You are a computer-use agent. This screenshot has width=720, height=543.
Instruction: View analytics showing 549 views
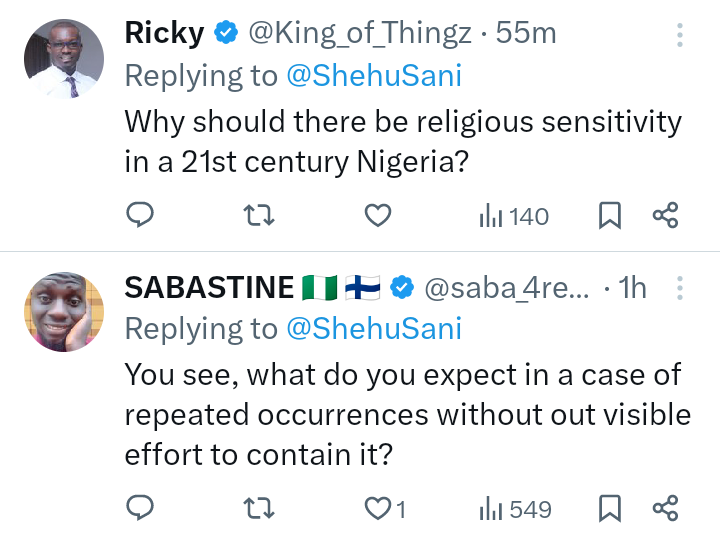coord(515,509)
